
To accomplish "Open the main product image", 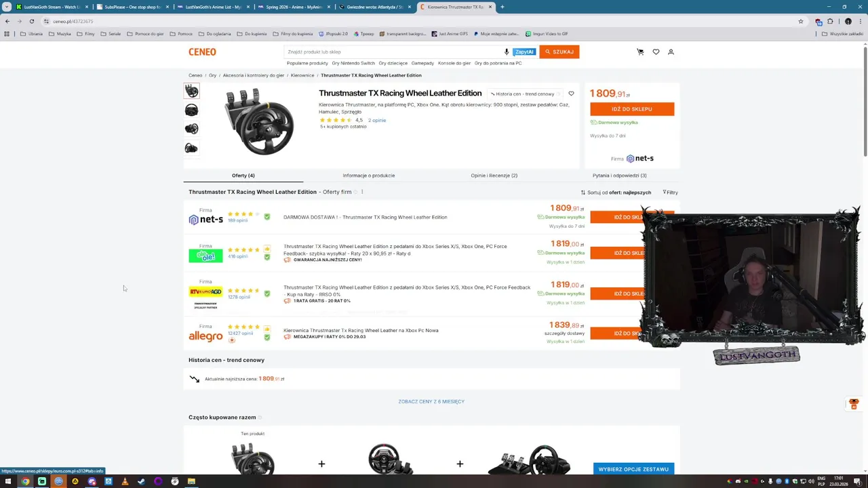I will [259, 122].
